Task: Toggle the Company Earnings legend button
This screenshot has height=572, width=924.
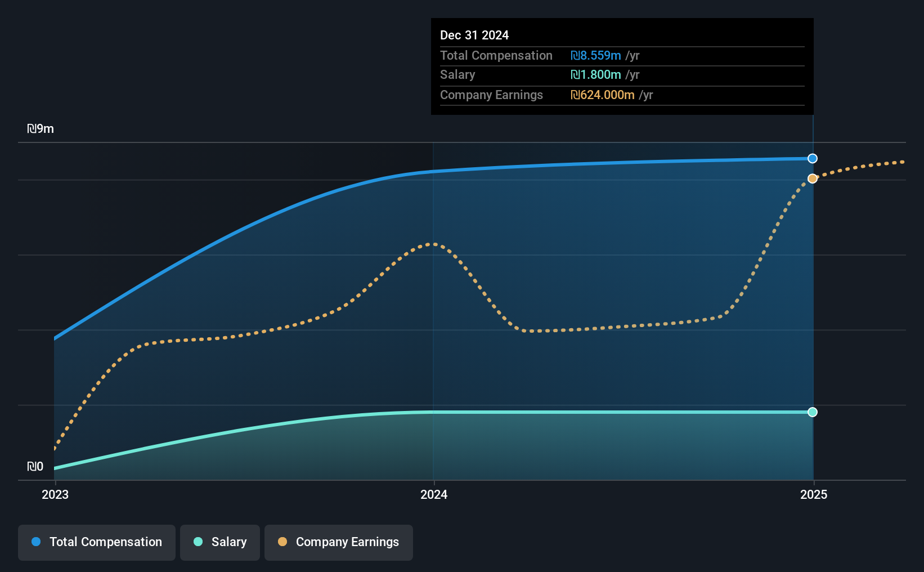Action: click(339, 542)
